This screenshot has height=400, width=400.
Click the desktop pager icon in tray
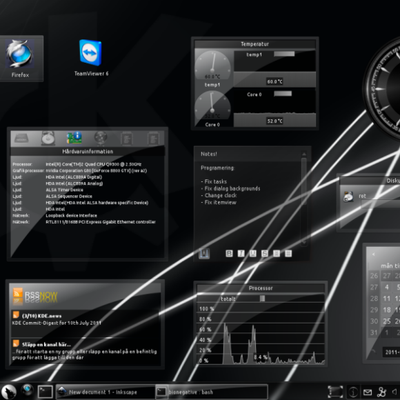(x=335, y=392)
